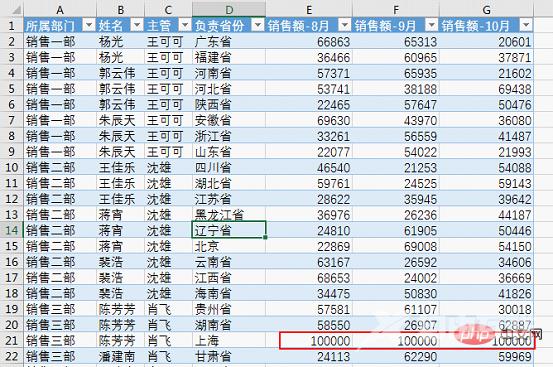Screen dimensions: 553x367
Task: Click the select-all corner triangle
Action: tap(16, 10)
